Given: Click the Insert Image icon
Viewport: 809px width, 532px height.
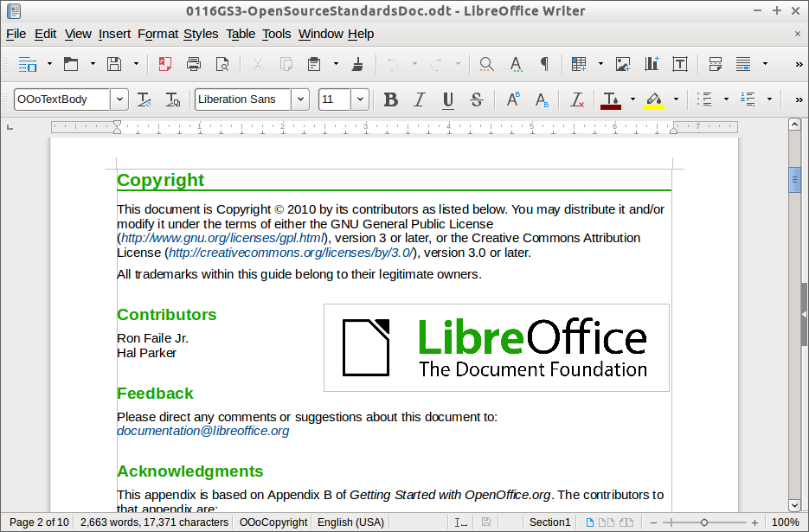Looking at the screenshot, I should (x=623, y=64).
